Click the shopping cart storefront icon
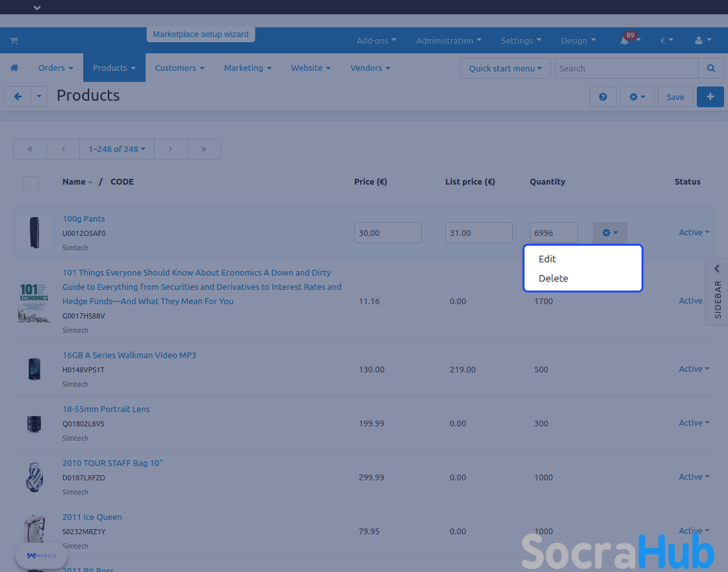This screenshot has height=572, width=728. (x=14, y=40)
